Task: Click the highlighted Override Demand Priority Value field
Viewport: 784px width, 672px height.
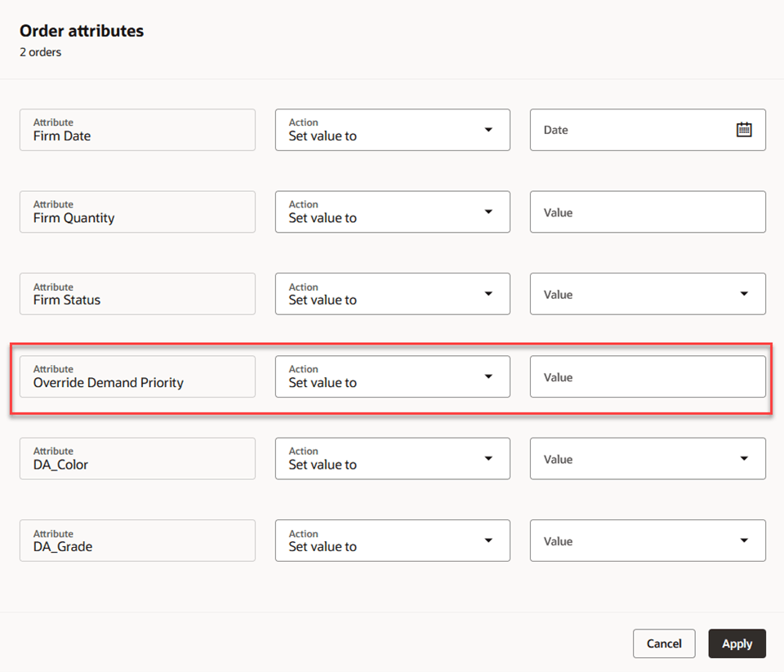Action: 648,376
